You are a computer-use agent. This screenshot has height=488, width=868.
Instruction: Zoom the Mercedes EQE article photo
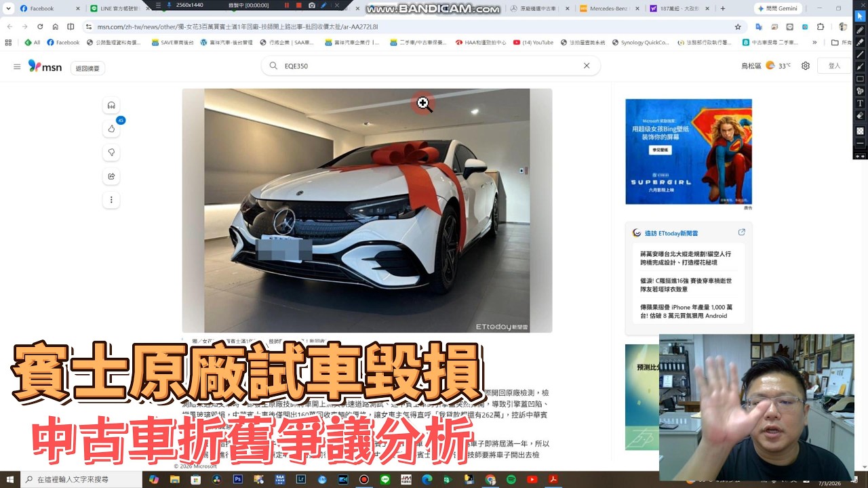pos(367,210)
